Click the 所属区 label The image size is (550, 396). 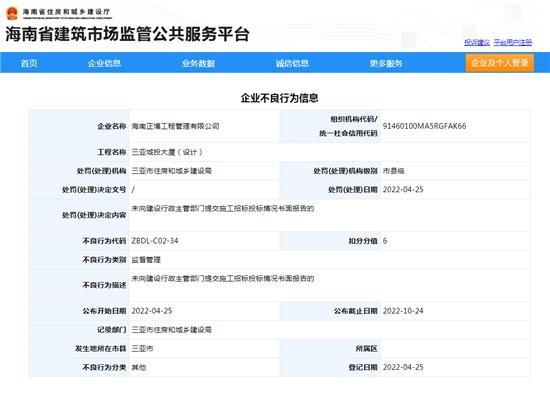click(x=366, y=349)
